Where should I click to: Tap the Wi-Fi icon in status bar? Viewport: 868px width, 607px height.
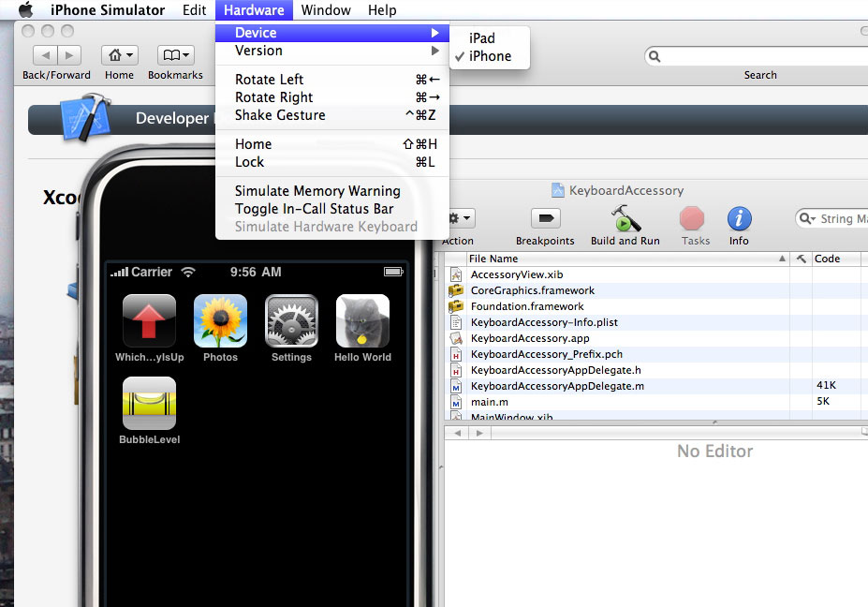(189, 272)
